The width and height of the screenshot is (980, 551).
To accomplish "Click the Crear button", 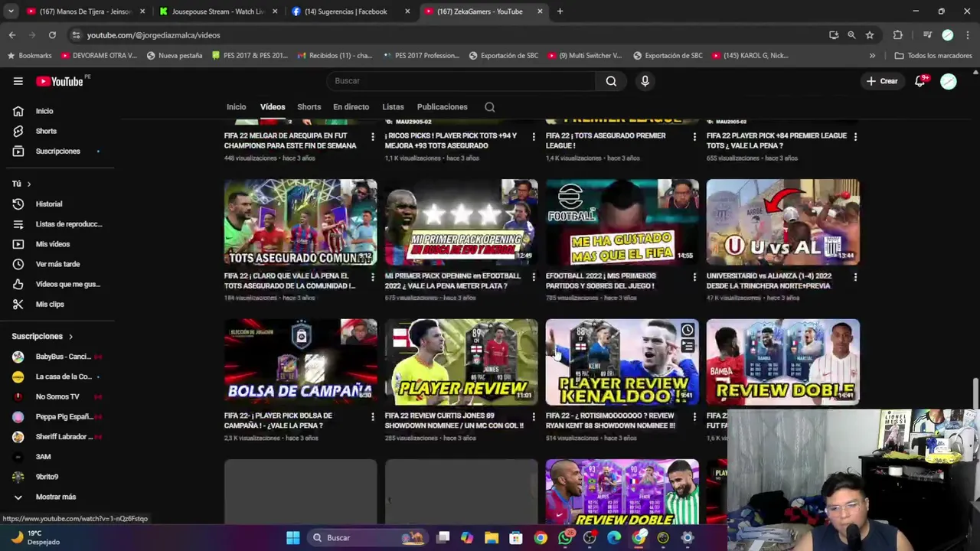I will [x=882, y=81].
